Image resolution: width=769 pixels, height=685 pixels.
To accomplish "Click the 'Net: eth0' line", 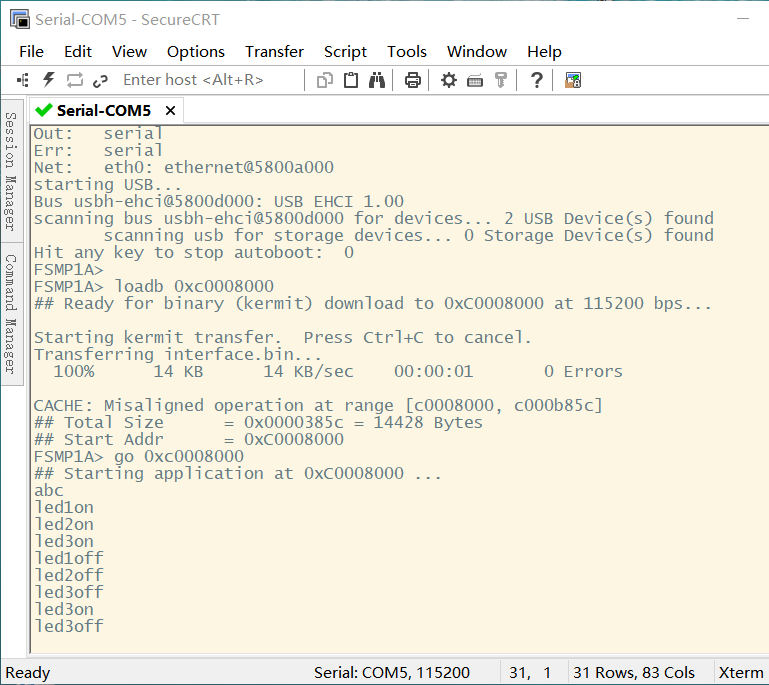I will 183,168.
